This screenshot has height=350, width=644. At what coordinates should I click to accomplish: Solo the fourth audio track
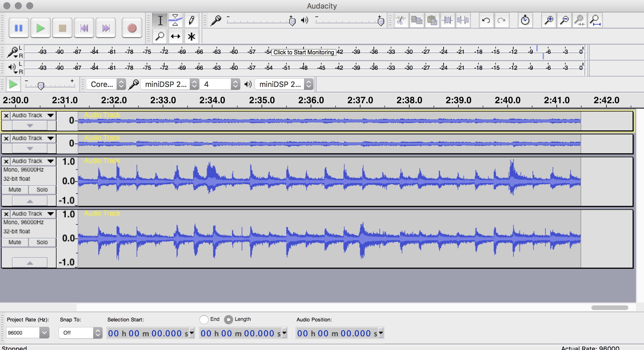[x=42, y=242]
